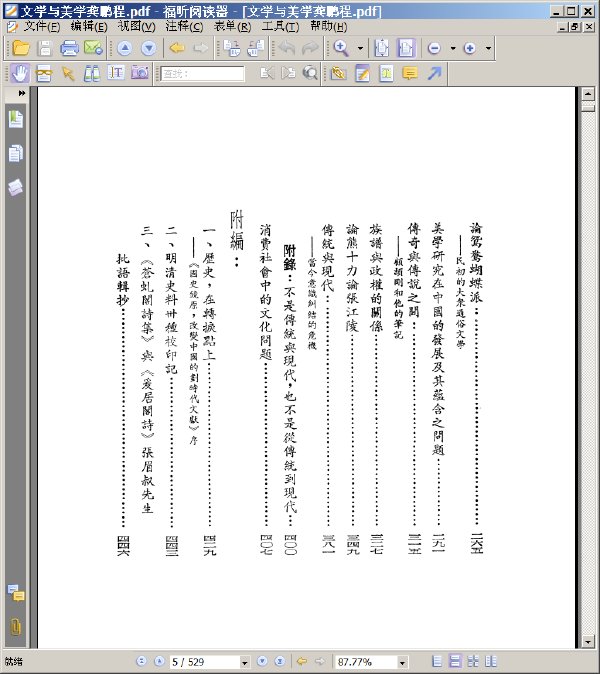The image size is (600, 674).
Task: Click the Find Next icon
Action: pos(288,73)
